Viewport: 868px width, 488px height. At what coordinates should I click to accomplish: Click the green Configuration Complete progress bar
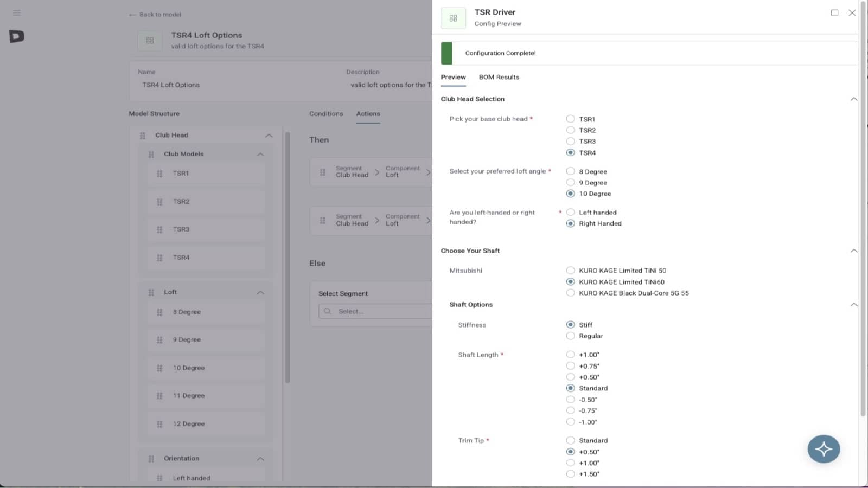tap(448, 53)
